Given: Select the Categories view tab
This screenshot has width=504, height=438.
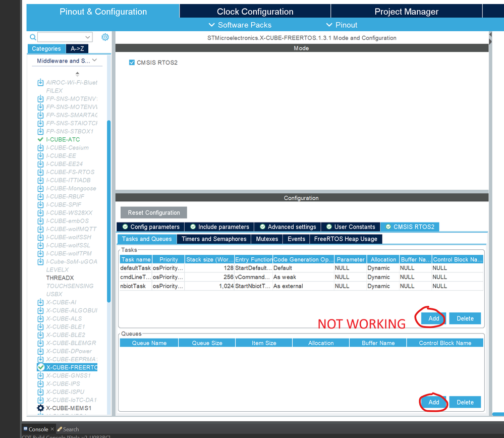Looking at the screenshot, I should [46, 48].
